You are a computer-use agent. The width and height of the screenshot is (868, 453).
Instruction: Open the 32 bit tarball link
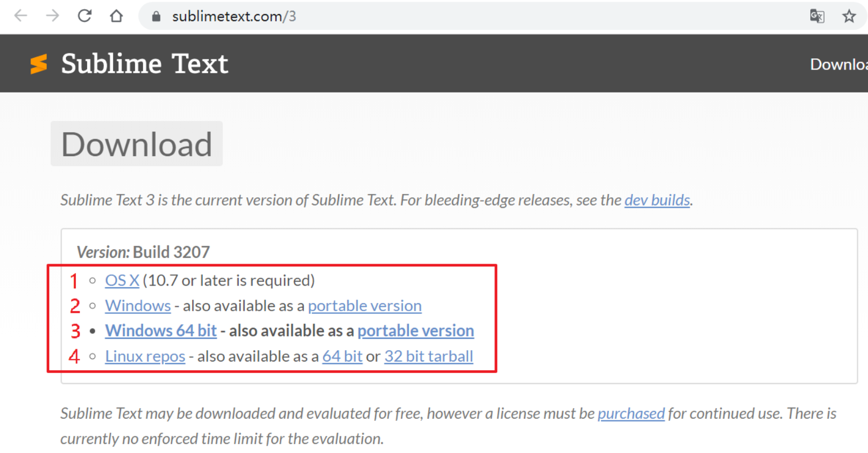click(428, 356)
